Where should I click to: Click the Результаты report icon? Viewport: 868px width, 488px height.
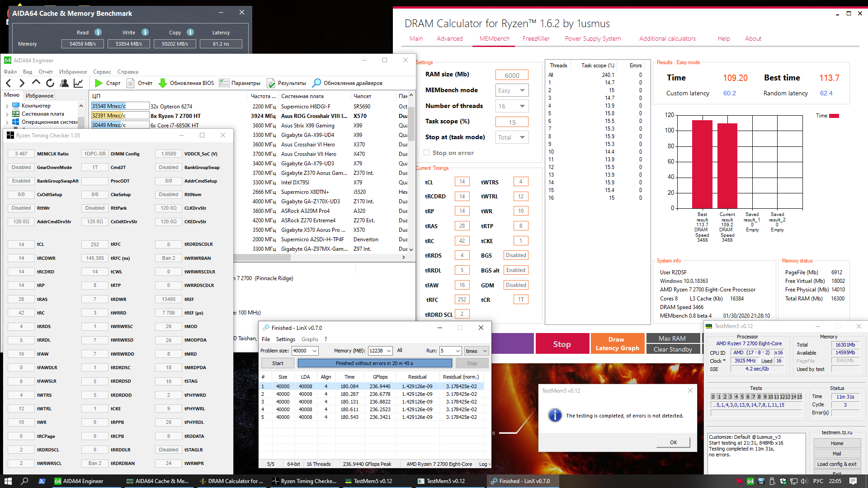[x=271, y=83]
